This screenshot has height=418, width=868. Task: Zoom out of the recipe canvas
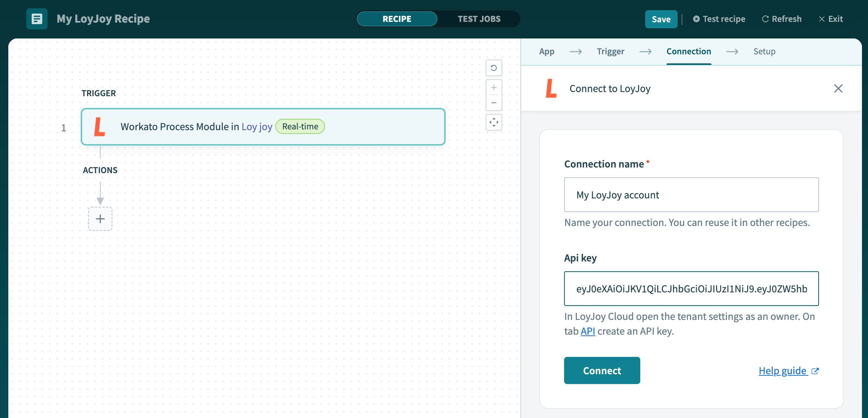pos(494,103)
